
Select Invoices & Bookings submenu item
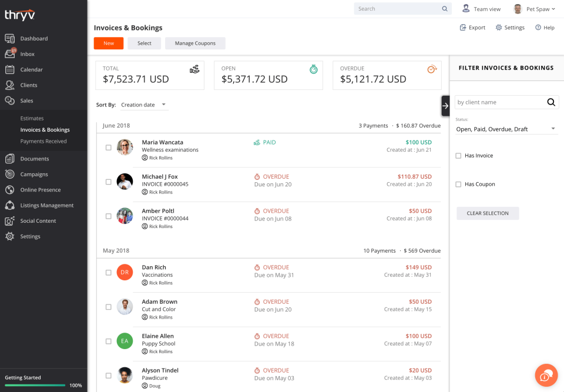pyautogui.click(x=45, y=129)
